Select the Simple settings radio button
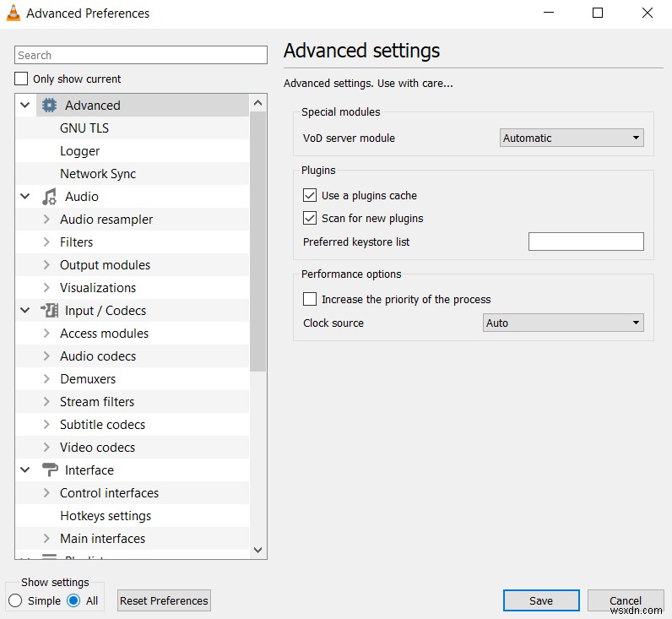Screen dimensions: 672x619 [15, 600]
